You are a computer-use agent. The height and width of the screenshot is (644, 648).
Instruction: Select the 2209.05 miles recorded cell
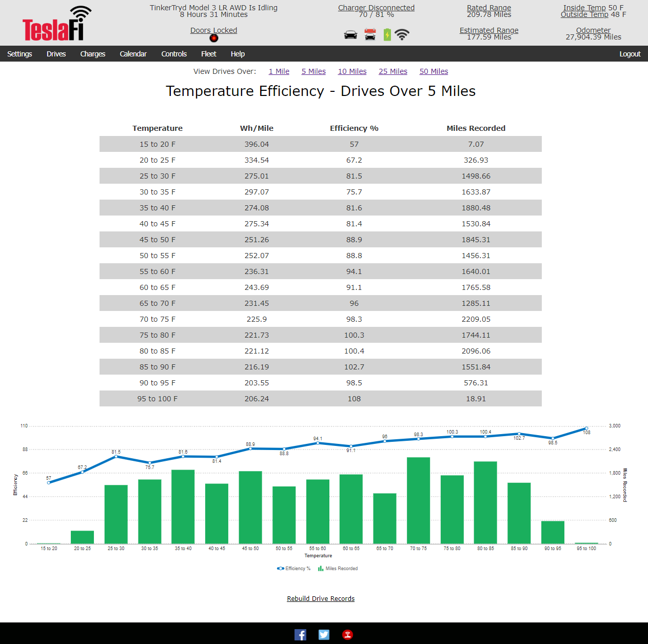point(476,319)
